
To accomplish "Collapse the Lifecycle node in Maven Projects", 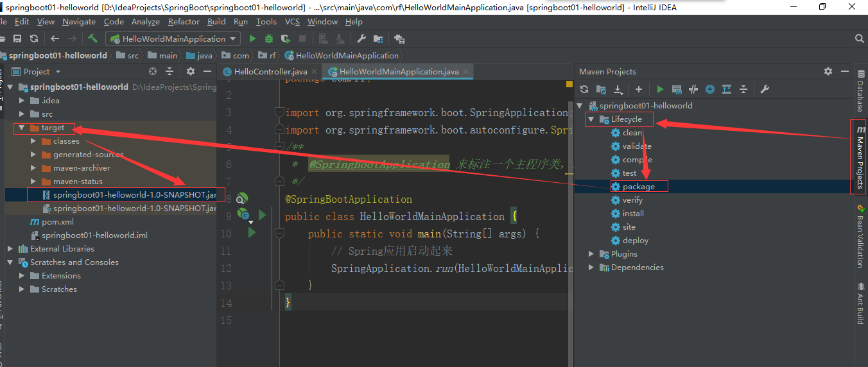I will pos(592,119).
